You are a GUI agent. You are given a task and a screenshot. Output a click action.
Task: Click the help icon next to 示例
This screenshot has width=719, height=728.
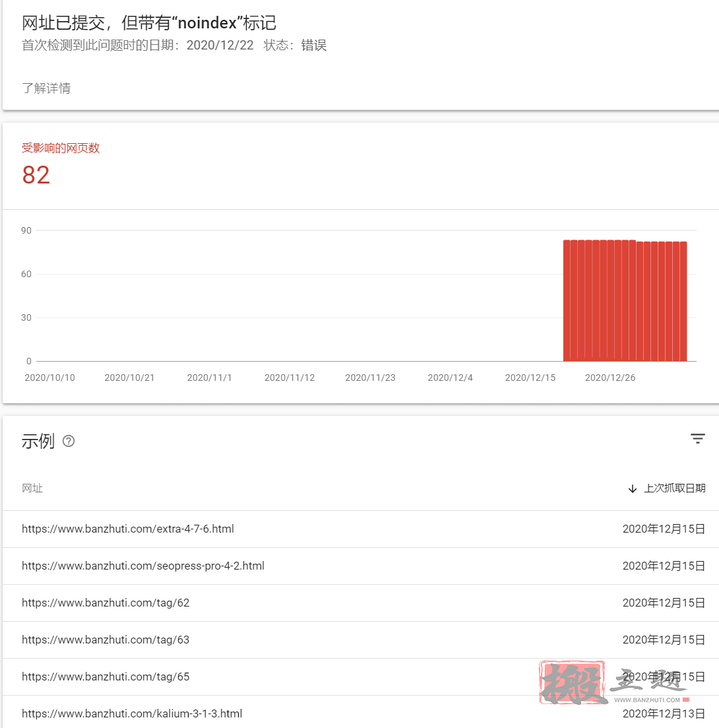[69, 441]
